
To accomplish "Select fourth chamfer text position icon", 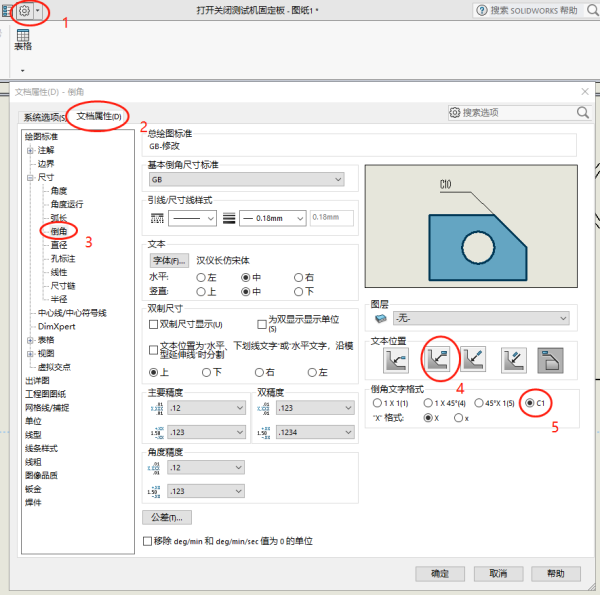I will (514, 360).
